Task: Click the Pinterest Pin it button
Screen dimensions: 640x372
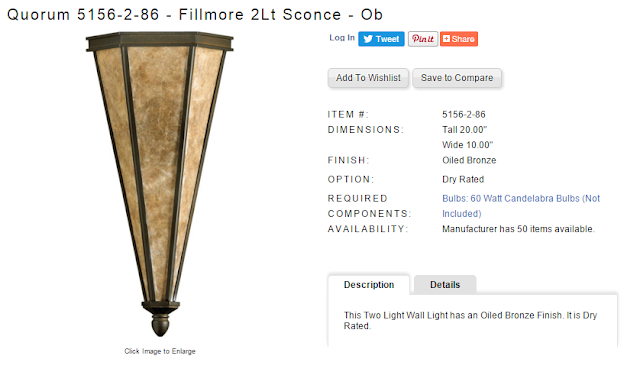Action: coord(423,39)
